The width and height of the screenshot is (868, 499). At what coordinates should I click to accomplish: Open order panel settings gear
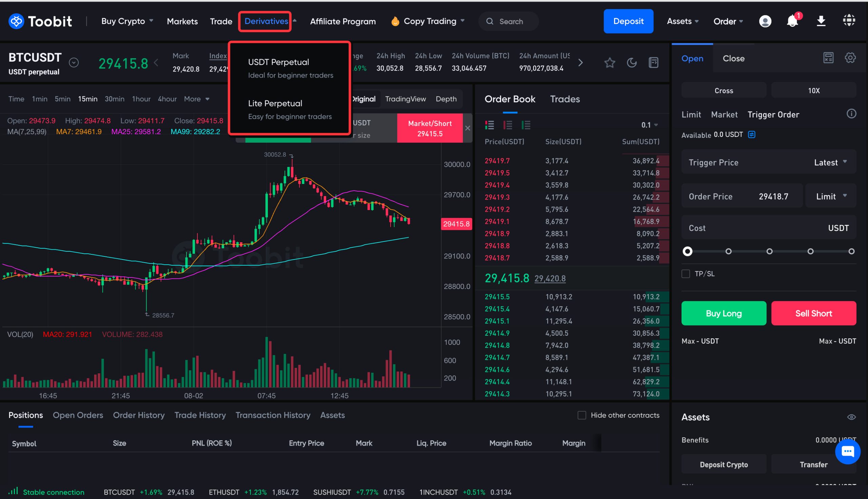point(850,58)
